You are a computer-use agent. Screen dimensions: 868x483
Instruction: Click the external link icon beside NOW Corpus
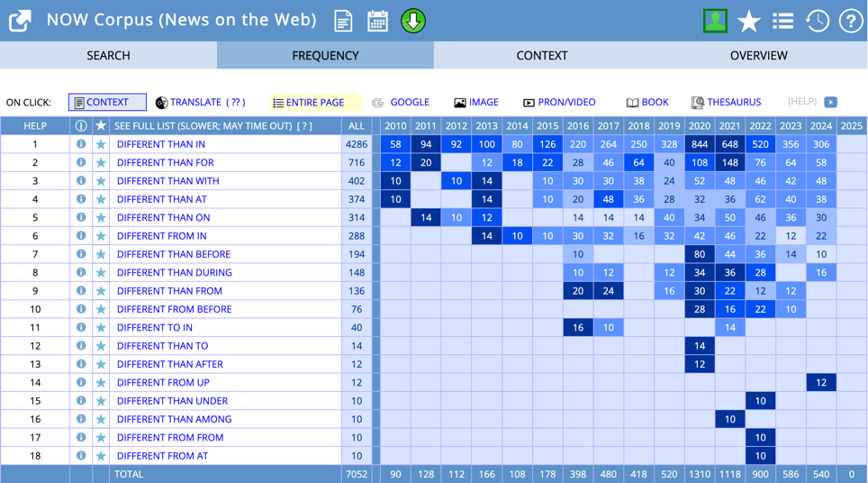coord(20,21)
